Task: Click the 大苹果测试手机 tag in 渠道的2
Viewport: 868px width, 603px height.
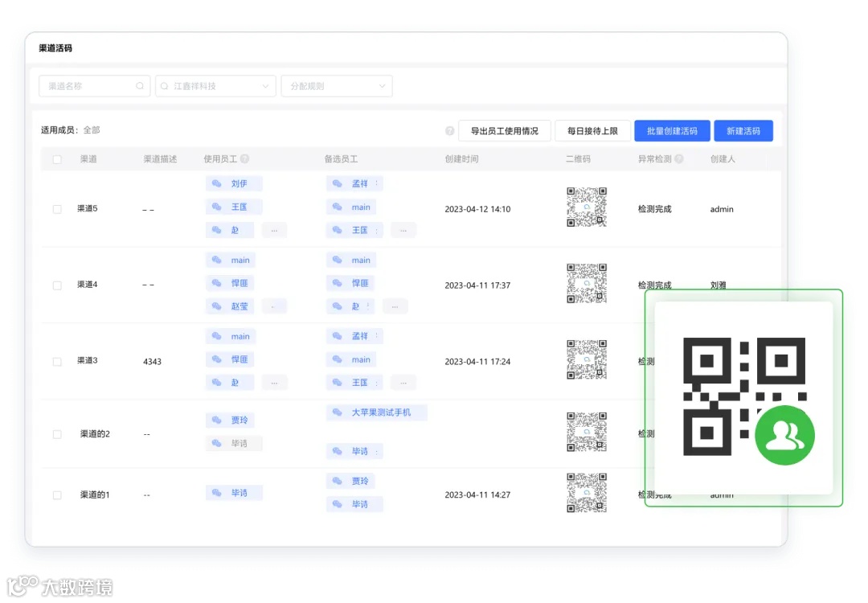Action: [376, 412]
